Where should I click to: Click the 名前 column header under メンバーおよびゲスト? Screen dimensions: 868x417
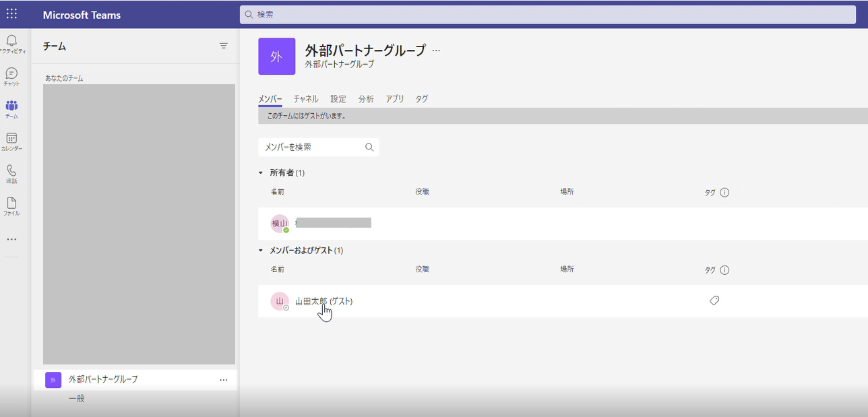coord(278,269)
